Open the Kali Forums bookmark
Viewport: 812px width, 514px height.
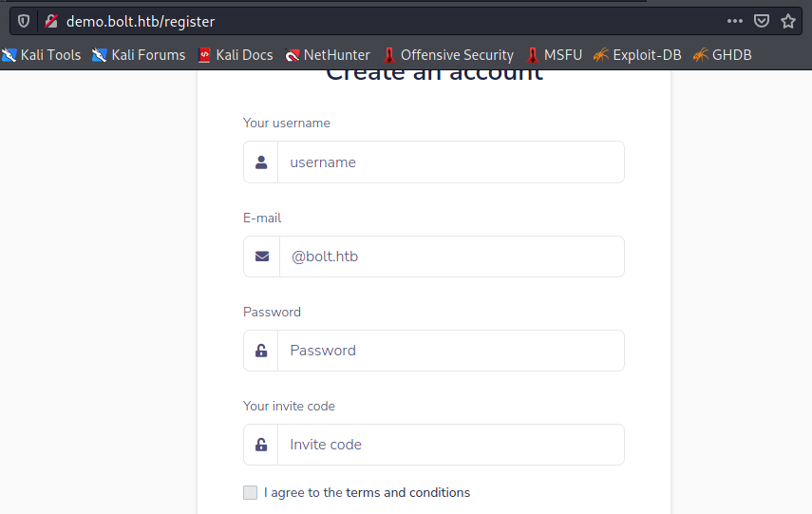(x=139, y=55)
